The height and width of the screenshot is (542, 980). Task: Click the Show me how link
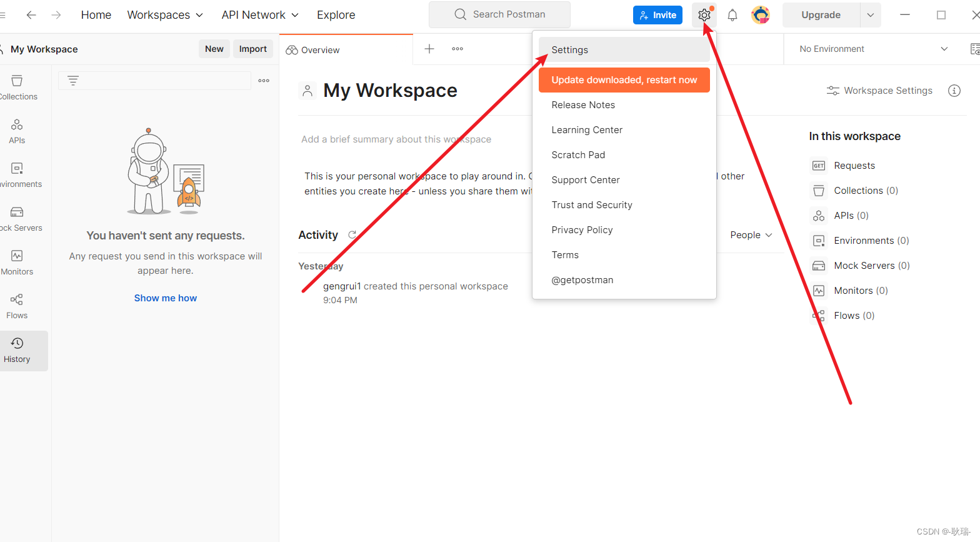point(166,298)
